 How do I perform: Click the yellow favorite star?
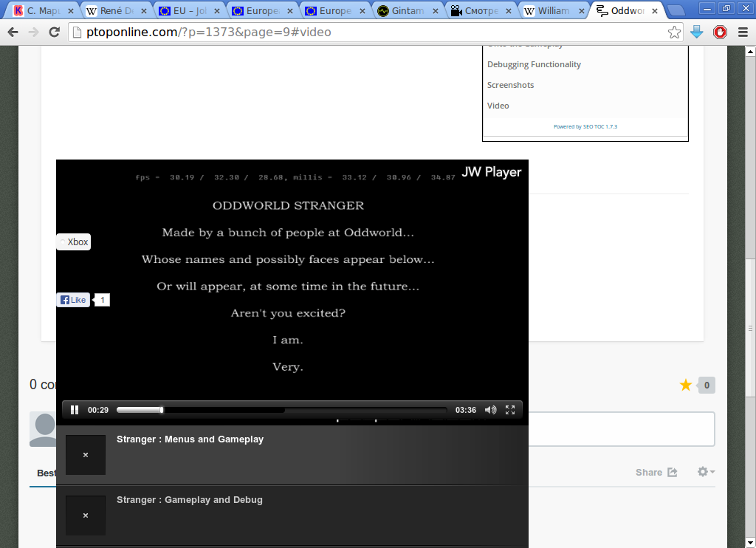click(x=686, y=385)
